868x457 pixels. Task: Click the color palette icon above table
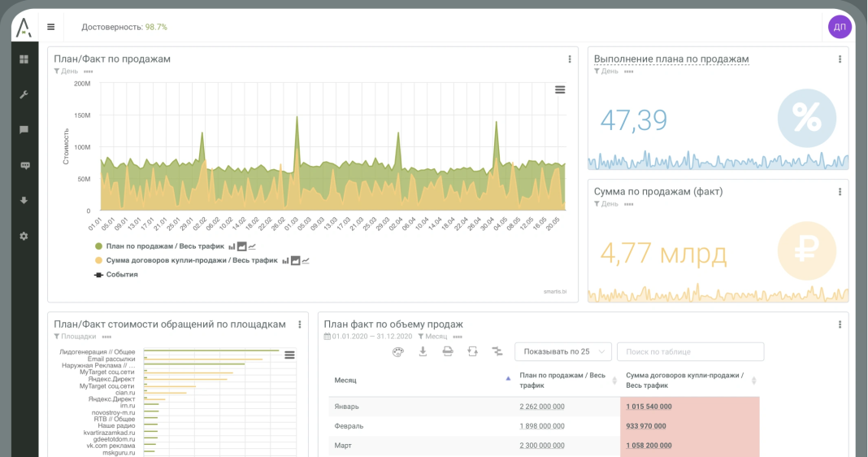[x=397, y=351]
